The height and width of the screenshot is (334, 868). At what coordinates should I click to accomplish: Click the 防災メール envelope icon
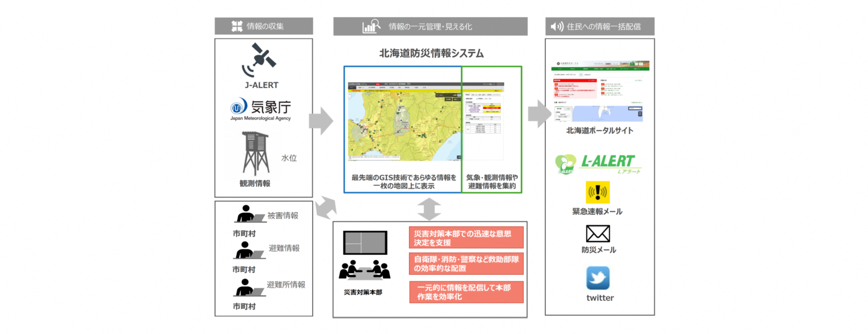(x=598, y=234)
